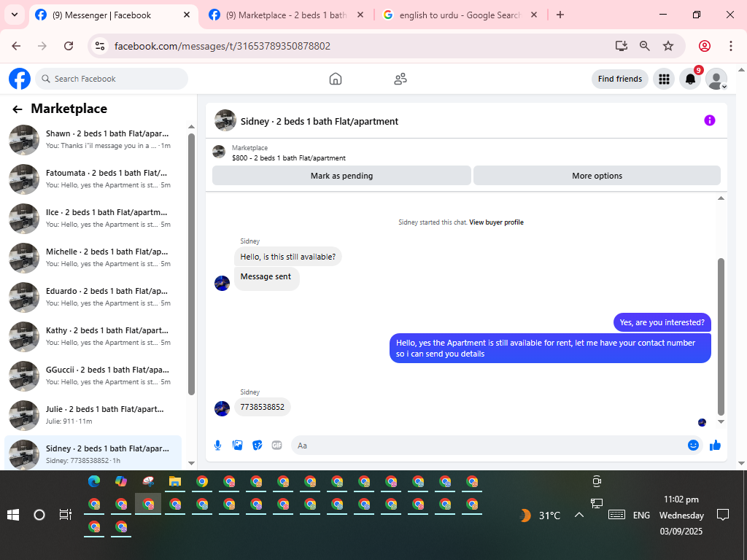This screenshot has width=747, height=560.
Task: Open the Windows notification center
Action: 723,515
